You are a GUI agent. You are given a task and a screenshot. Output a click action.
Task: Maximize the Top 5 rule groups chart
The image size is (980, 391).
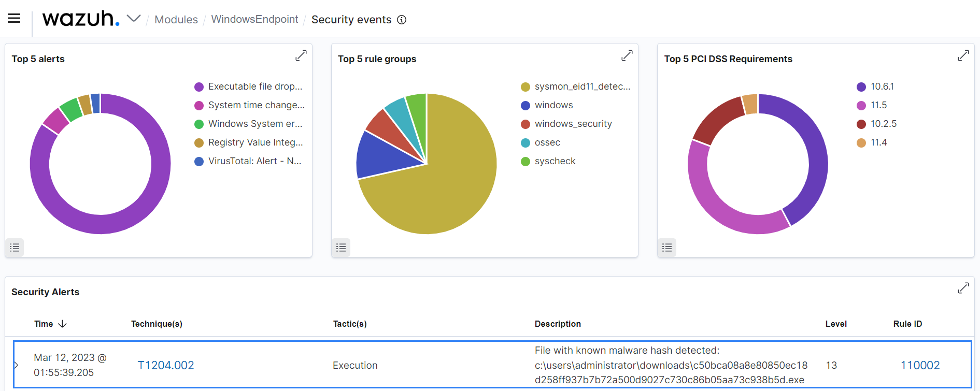tap(627, 55)
